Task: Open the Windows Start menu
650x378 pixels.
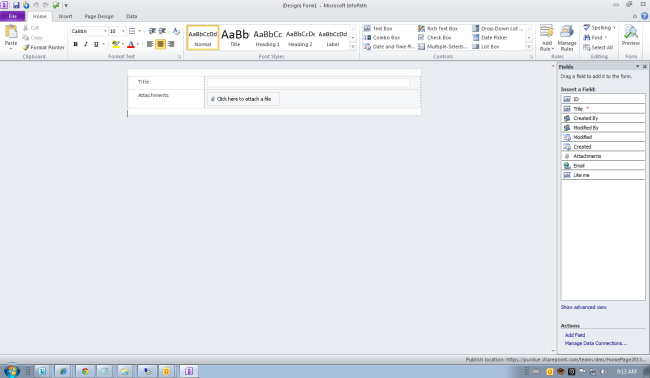Action: click(x=11, y=371)
